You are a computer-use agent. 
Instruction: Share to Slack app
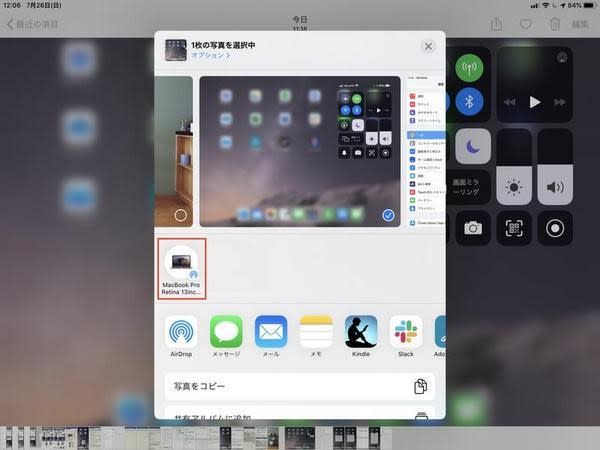(x=406, y=331)
